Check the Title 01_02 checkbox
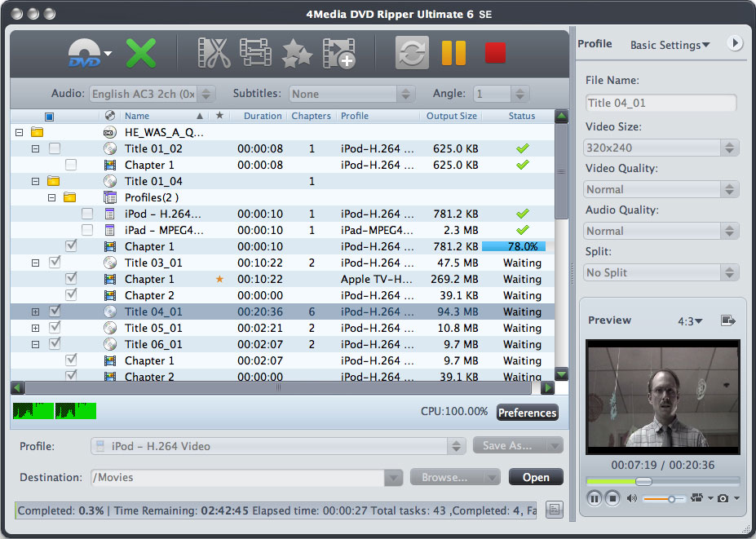756x539 pixels. 55,148
